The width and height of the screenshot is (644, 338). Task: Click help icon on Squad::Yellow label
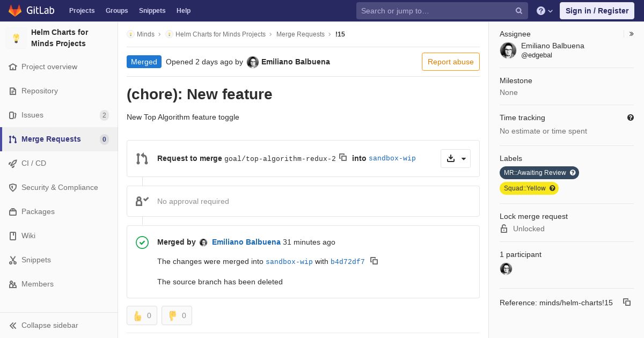(552, 188)
